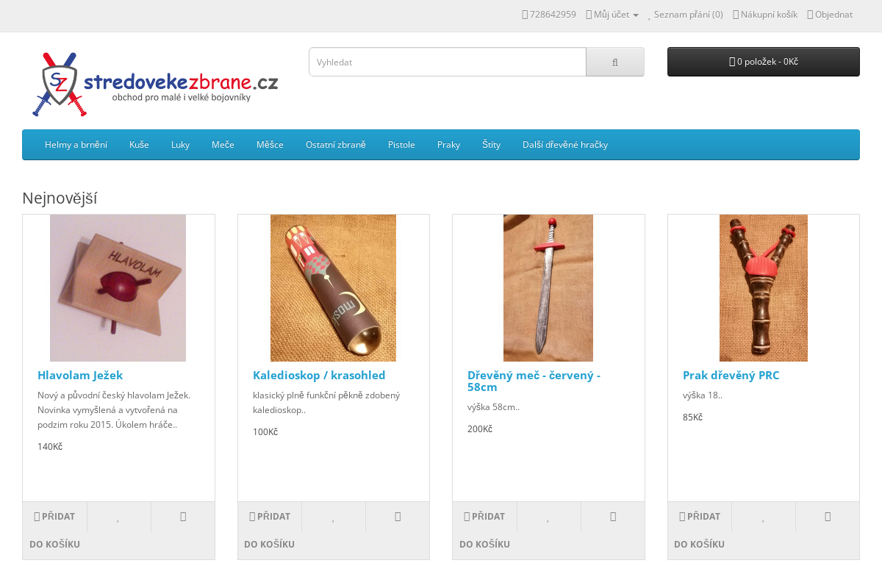The image size is (882, 588).
Task: Focus the Vyhledat search field
Action: click(x=448, y=62)
